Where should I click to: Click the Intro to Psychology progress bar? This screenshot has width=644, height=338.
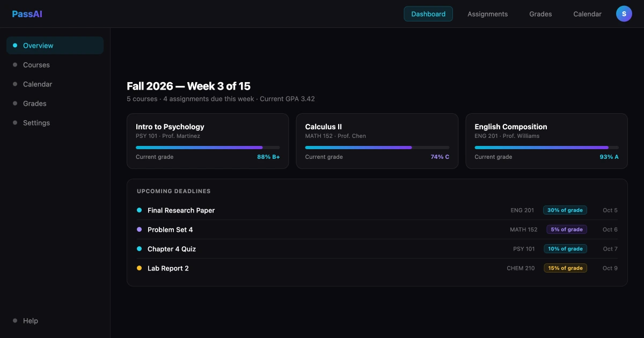(x=208, y=148)
